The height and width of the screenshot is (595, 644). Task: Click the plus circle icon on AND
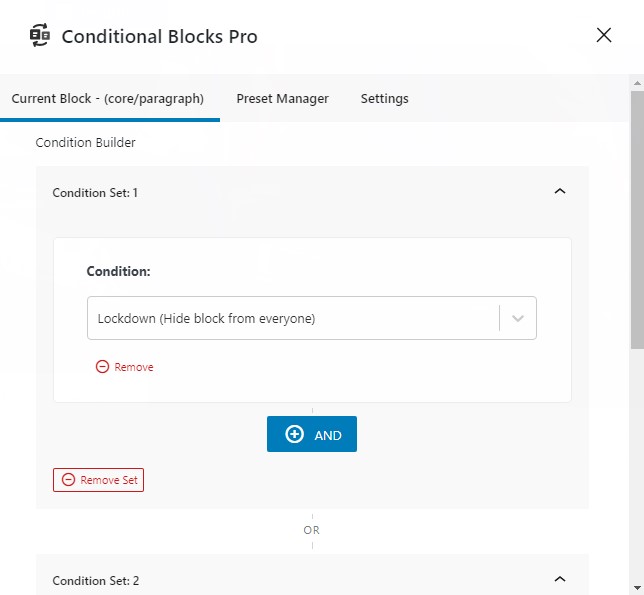(294, 435)
